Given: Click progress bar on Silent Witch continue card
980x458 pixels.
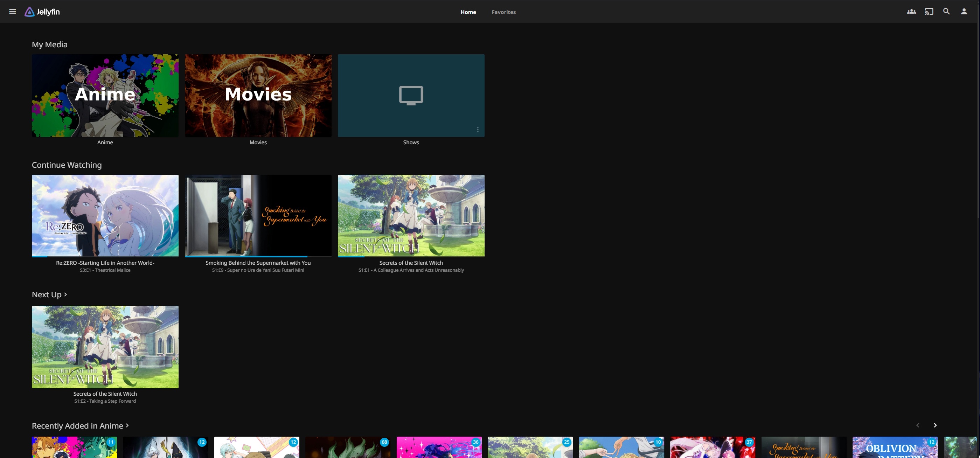Looking at the screenshot, I should click(411, 256).
